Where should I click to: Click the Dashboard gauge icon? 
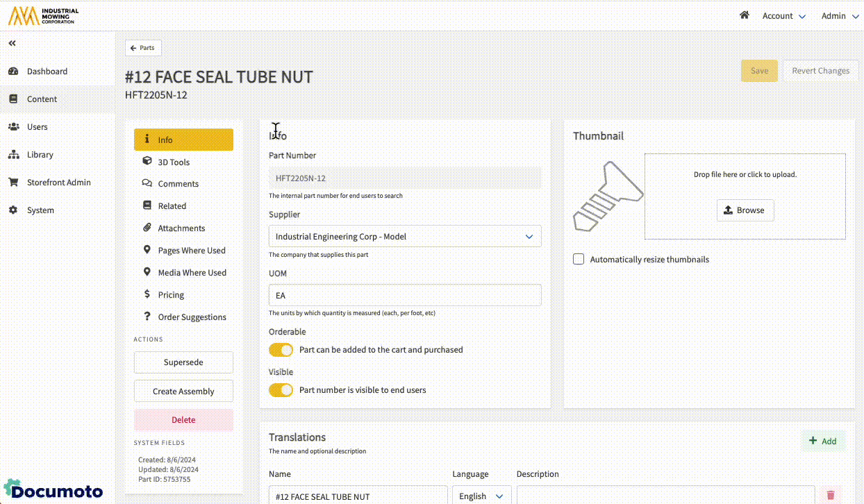tap(13, 72)
